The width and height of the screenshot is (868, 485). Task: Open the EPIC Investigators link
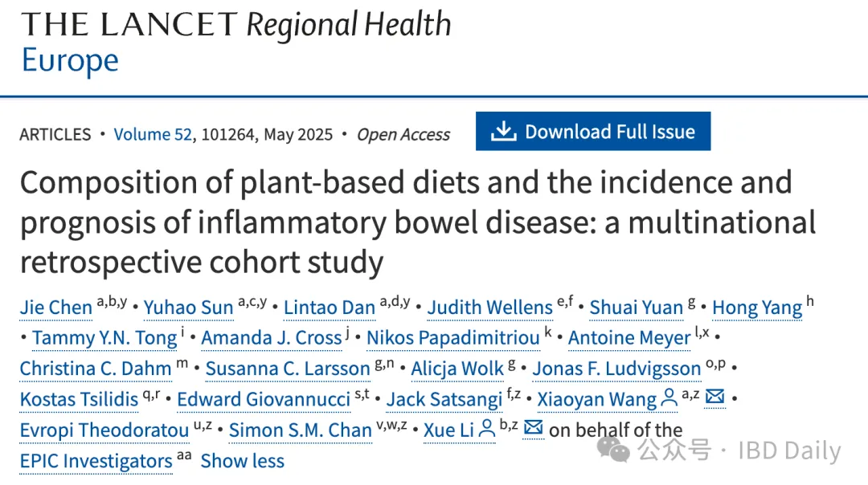96,461
